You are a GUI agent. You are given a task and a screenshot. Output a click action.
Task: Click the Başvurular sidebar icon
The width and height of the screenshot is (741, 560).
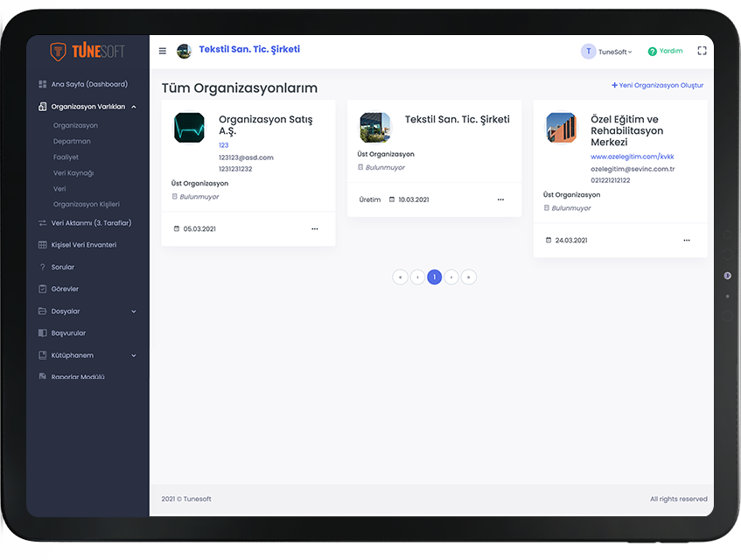43,333
